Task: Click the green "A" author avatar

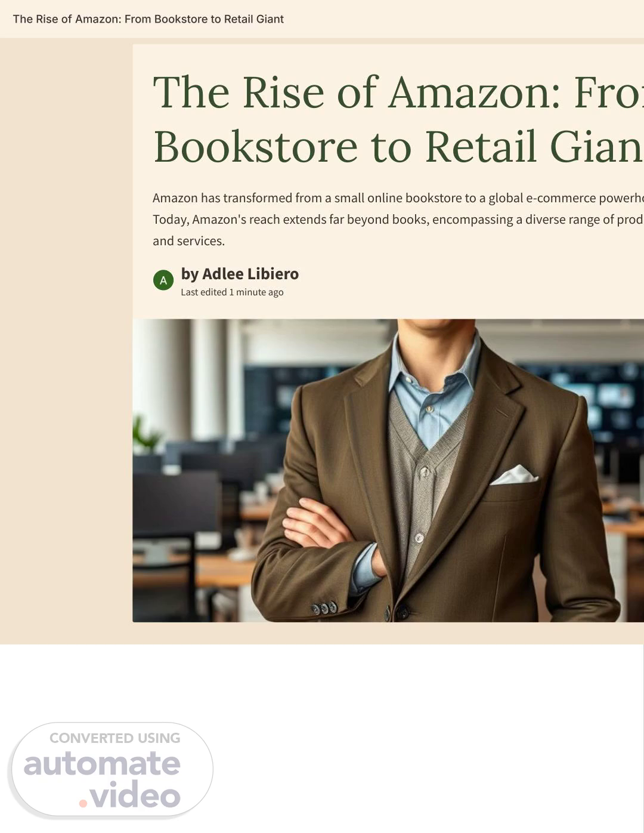Action: coord(163,280)
